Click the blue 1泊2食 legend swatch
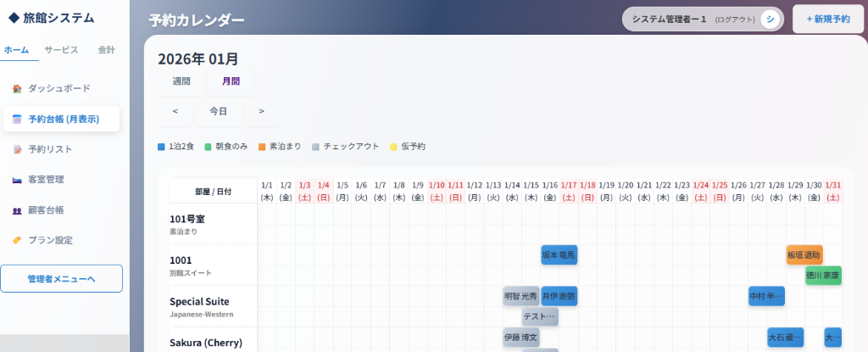Screen dimensions: 868x352 coord(161,147)
